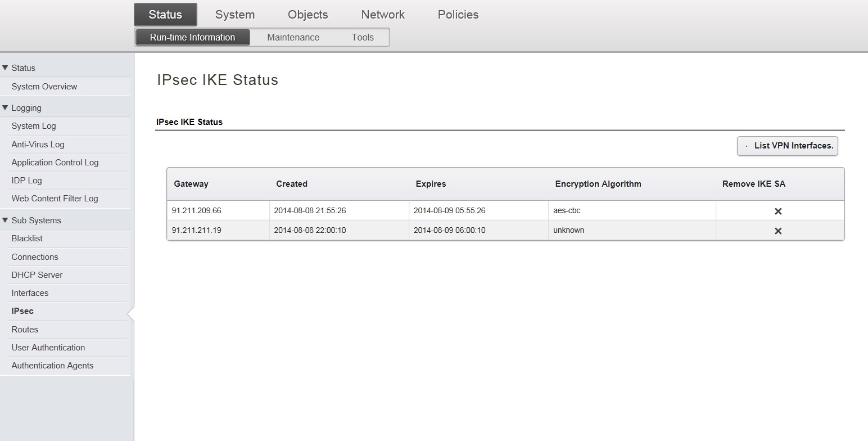
Task: Open the Application Control Log page
Action: click(55, 163)
